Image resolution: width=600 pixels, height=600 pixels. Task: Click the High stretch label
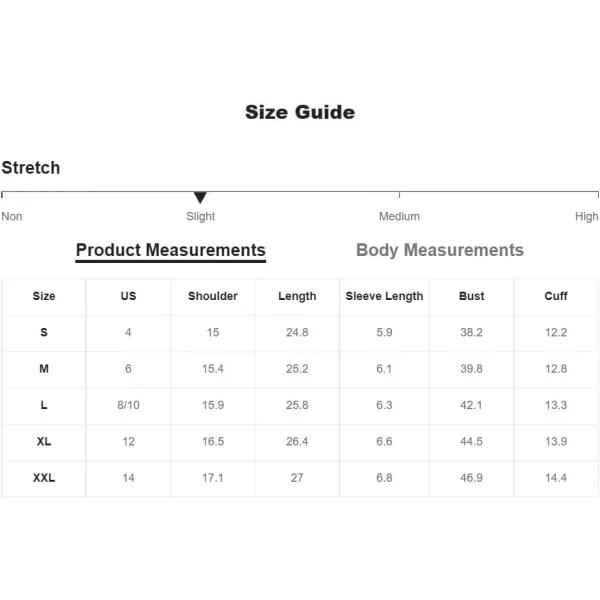(x=586, y=217)
